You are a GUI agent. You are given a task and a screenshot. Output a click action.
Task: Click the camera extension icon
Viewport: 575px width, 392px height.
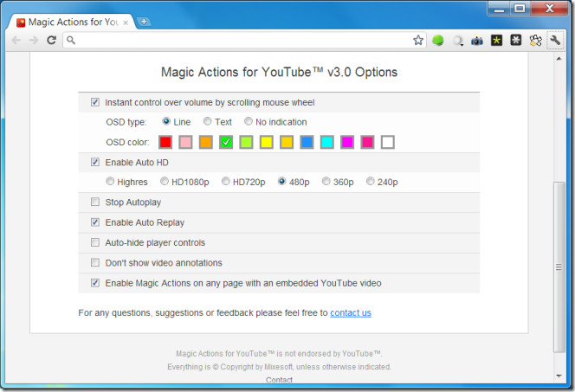pyautogui.click(x=477, y=41)
